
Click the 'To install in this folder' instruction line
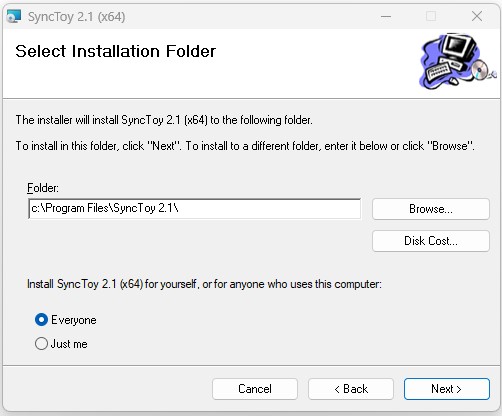[x=245, y=146]
